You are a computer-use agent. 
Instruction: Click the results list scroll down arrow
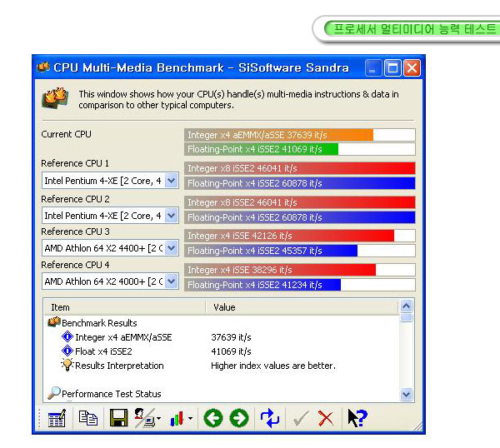407,395
